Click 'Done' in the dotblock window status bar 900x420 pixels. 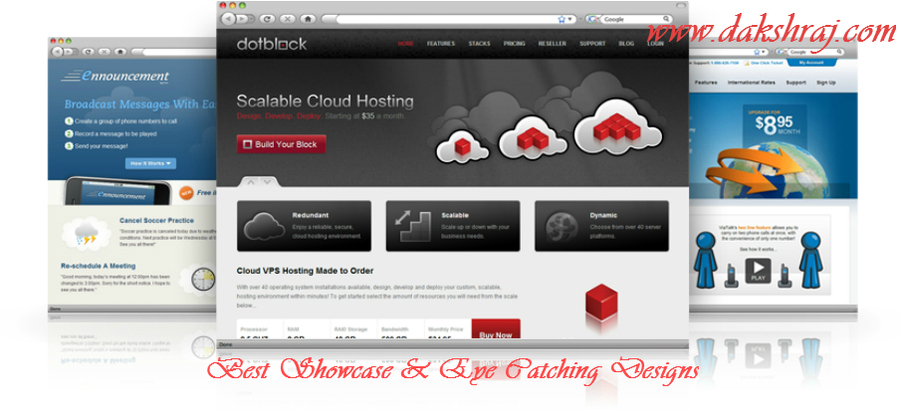pyautogui.click(x=226, y=344)
